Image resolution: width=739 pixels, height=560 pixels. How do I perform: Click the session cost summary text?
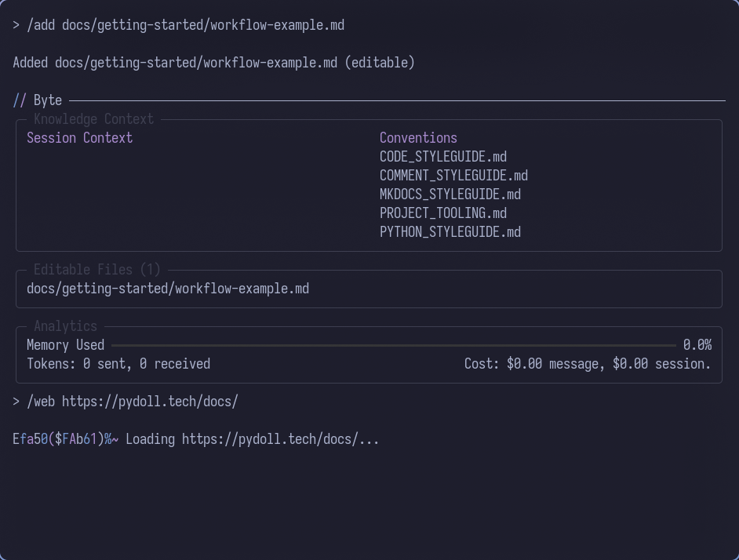588,363
